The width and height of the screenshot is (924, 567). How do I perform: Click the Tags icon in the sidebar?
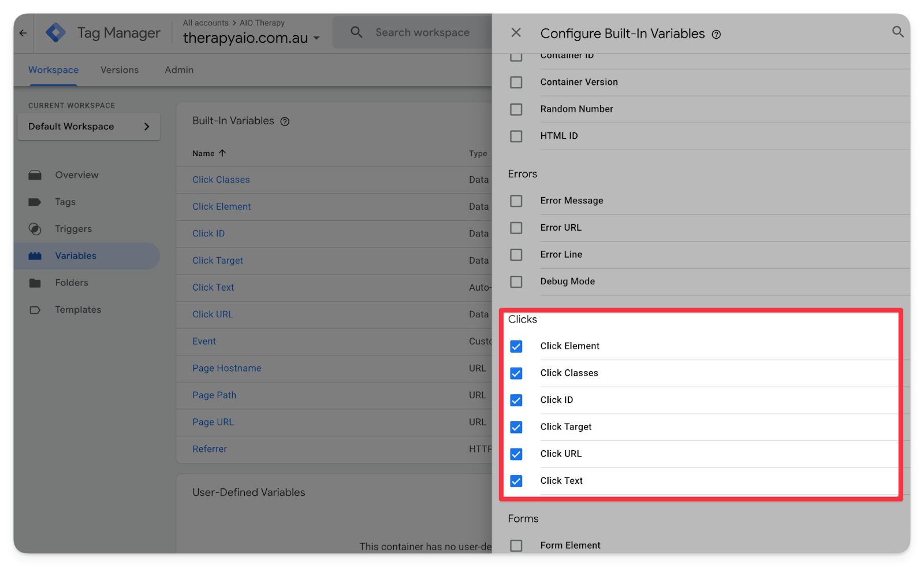[x=35, y=202]
